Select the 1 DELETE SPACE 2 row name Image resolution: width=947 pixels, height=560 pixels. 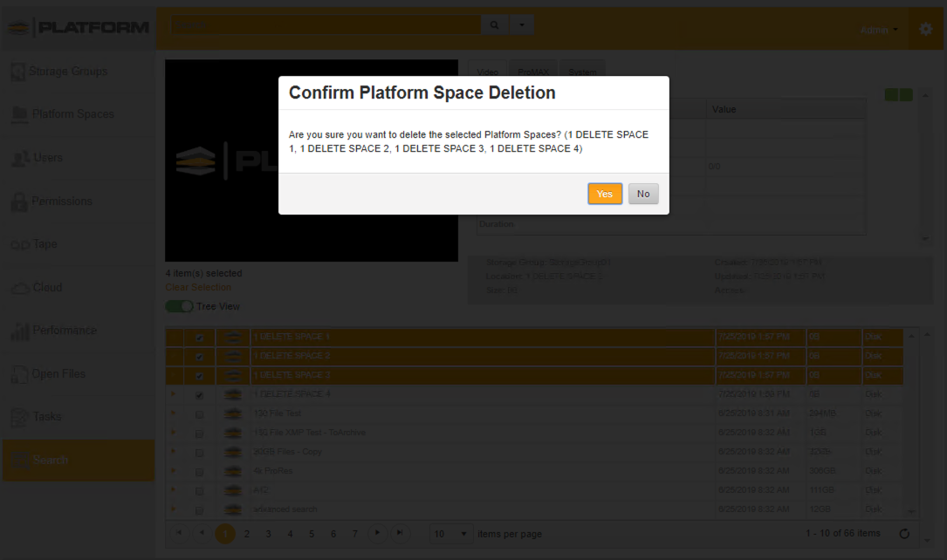click(292, 356)
